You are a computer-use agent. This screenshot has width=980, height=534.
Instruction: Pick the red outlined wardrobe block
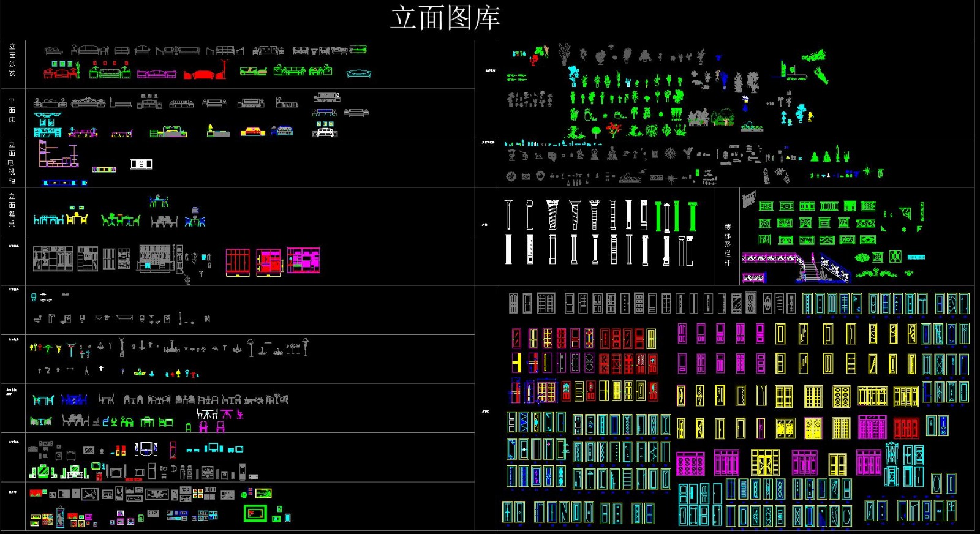(x=238, y=262)
